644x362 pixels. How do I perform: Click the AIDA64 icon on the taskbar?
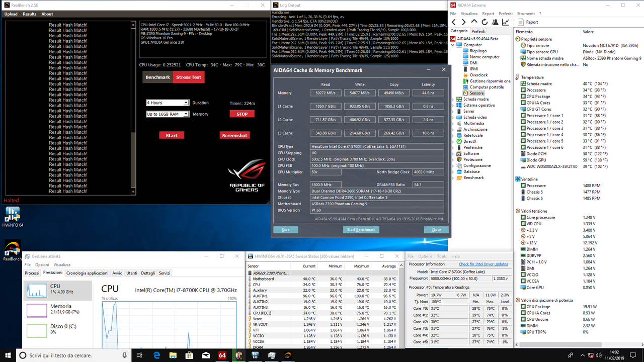tap(222, 355)
